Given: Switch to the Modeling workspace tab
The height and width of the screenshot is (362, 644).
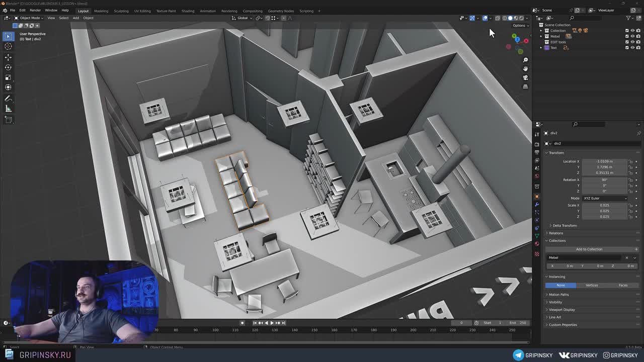Looking at the screenshot, I should 101,11.
